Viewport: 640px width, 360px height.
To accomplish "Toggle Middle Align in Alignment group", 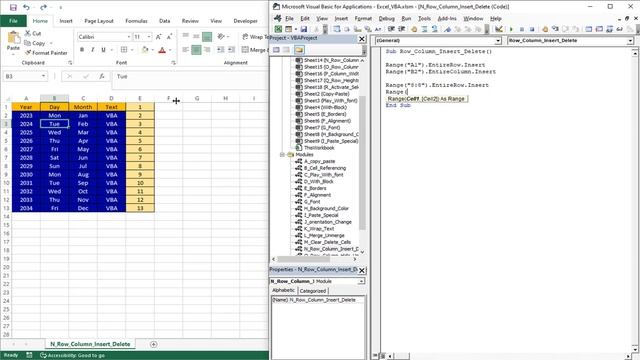I will 196,37.
